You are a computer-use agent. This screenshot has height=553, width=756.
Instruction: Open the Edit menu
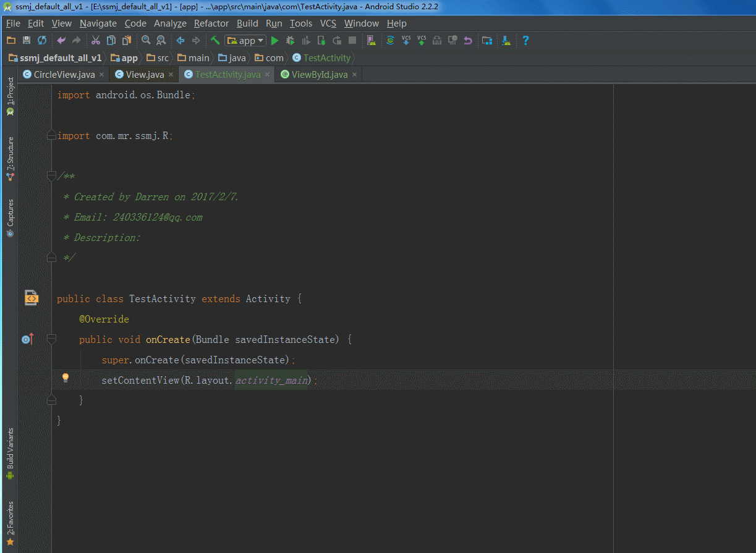point(36,23)
